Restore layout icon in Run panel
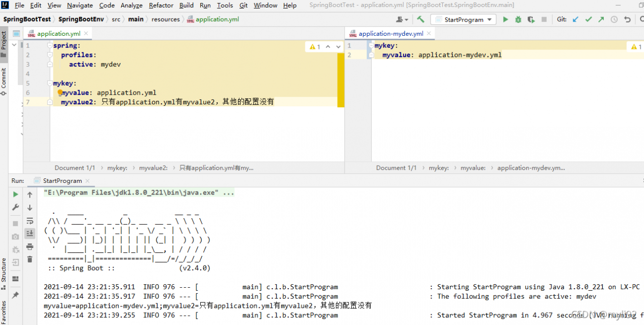 (x=16, y=279)
